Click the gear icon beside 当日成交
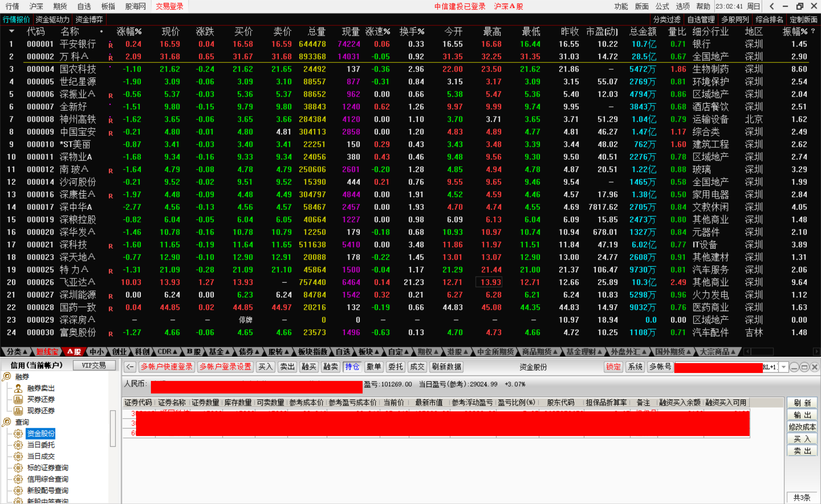The height and width of the screenshot is (504, 821). pyautogui.click(x=18, y=456)
